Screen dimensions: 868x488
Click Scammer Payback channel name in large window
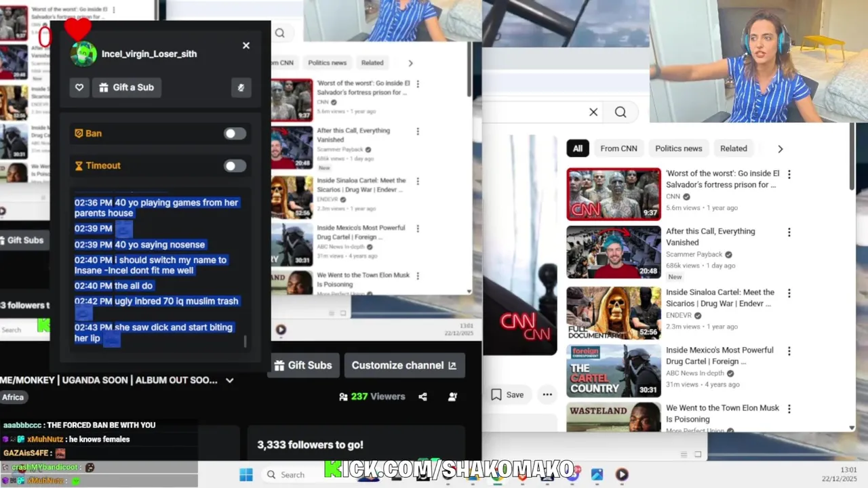[694, 254]
